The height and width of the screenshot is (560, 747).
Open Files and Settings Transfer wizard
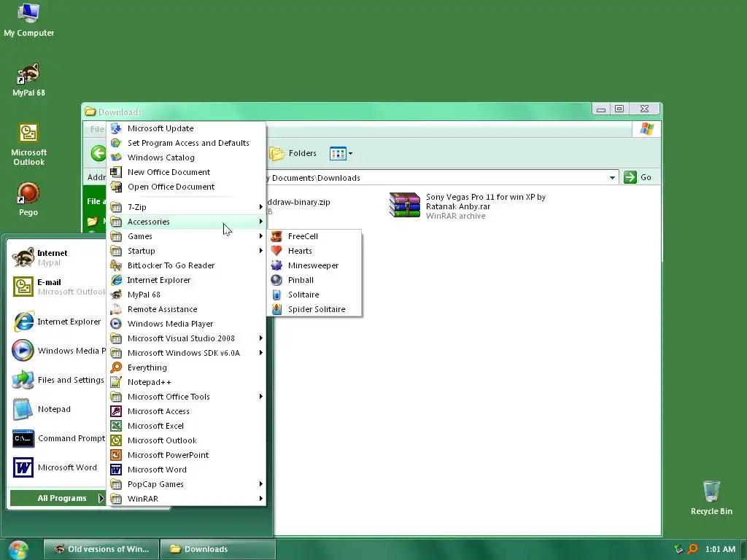click(58, 380)
